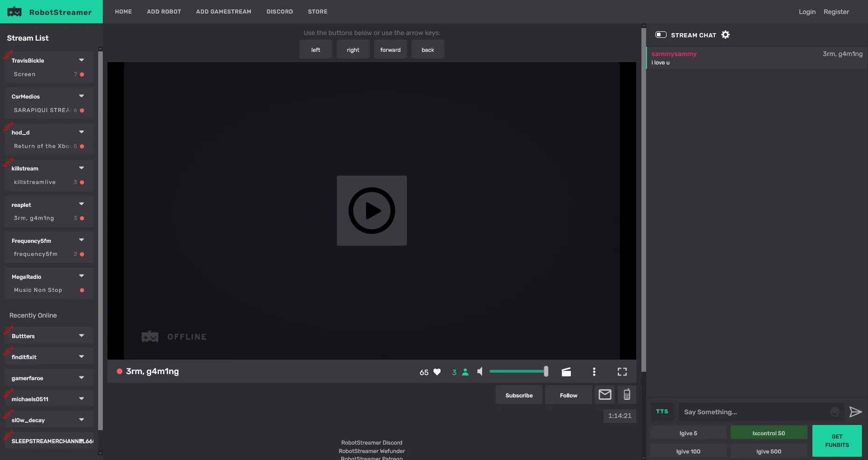868x460 pixels.
Task: Click the RobotStreamer Patreon link
Action: click(371, 458)
